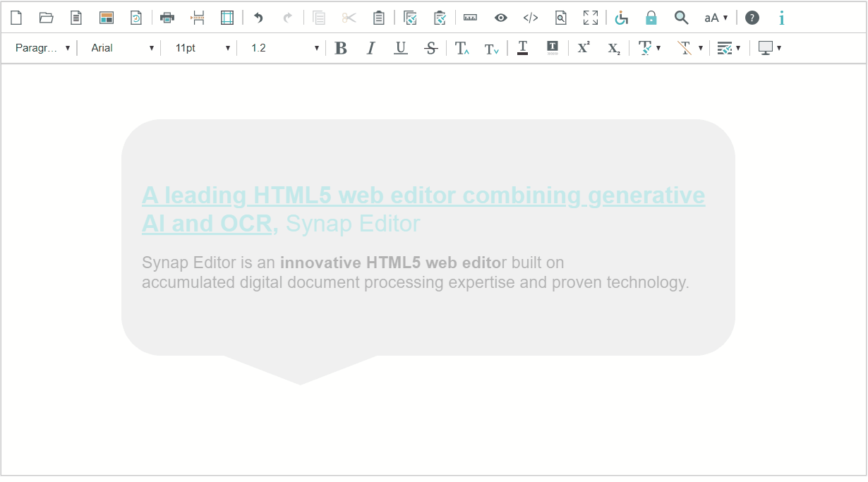Click the paste format clipboard icon
This screenshot has height=482, width=868.
pyautogui.click(x=440, y=18)
